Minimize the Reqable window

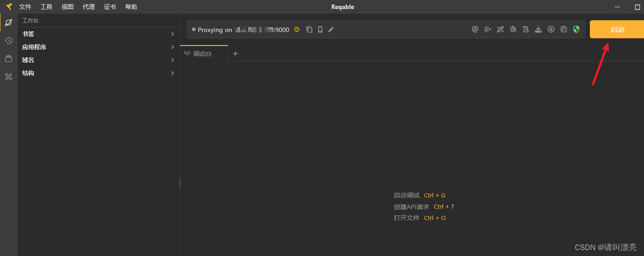[x=617, y=7]
